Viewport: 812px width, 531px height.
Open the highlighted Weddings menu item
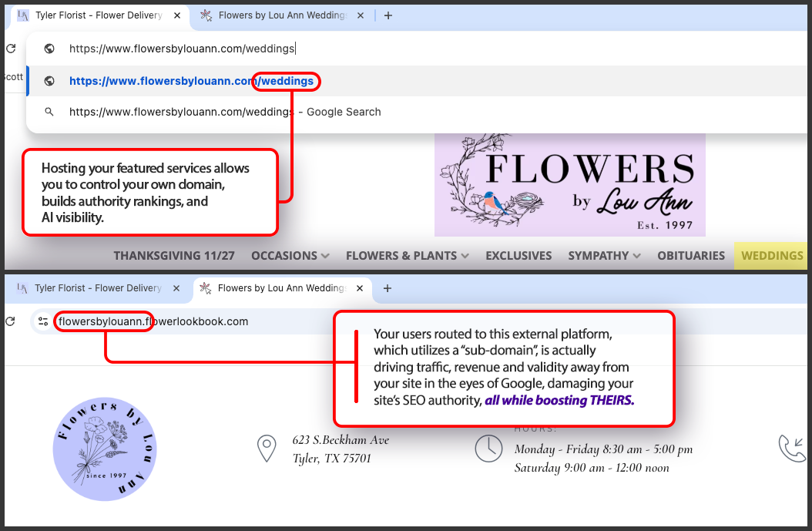(772, 255)
